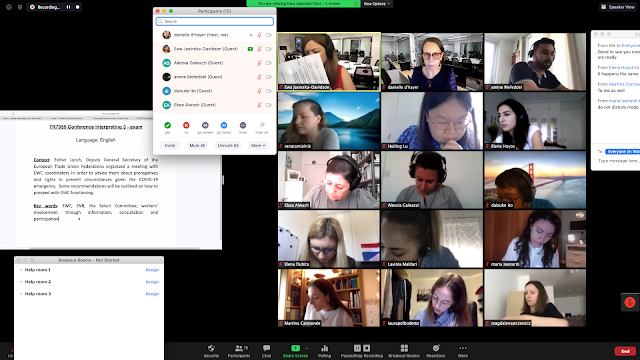This screenshot has width=640, height=360.
Task: Open Reactions in the toolbar
Action: [436, 351]
